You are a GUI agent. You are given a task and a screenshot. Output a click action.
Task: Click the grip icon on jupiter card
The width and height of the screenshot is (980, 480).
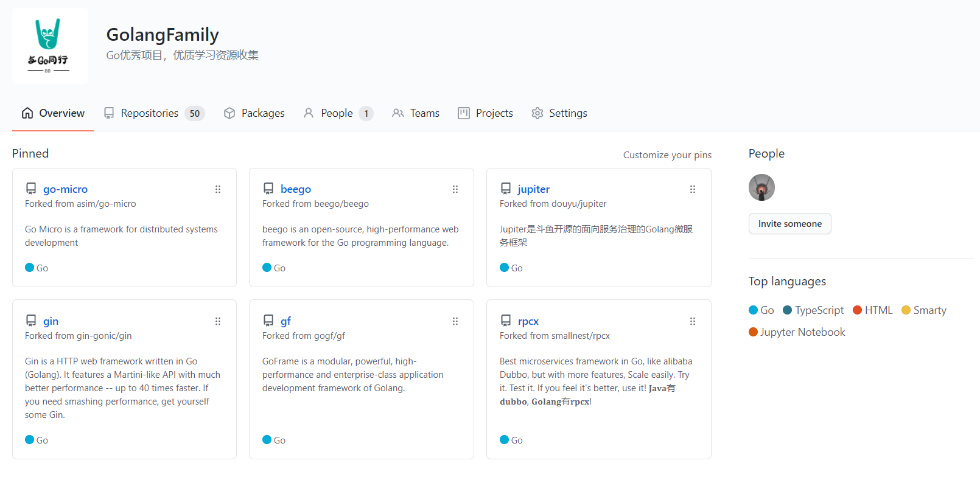coord(693,189)
